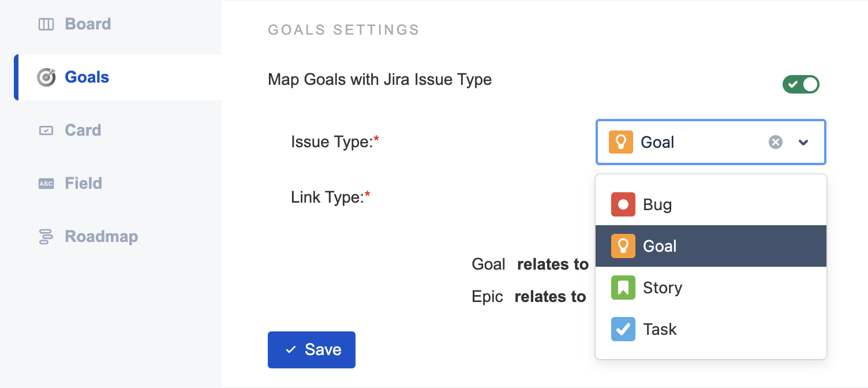Click the green Story bookmark icon

(x=623, y=288)
